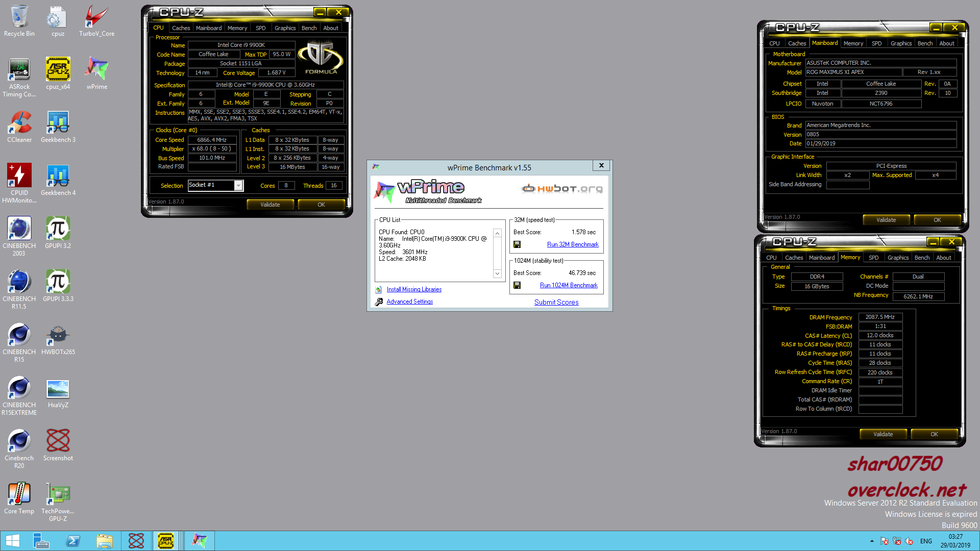The height and width of the screenshot is (551, 980).
Task: Expand the Socket #1 selection dropdown
Action: tap(238, 186)
